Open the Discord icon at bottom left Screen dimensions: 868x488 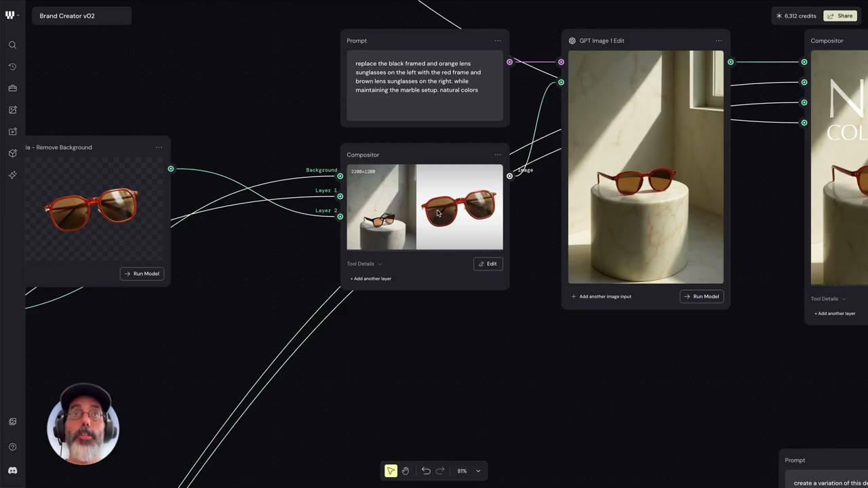pos(12,470)
